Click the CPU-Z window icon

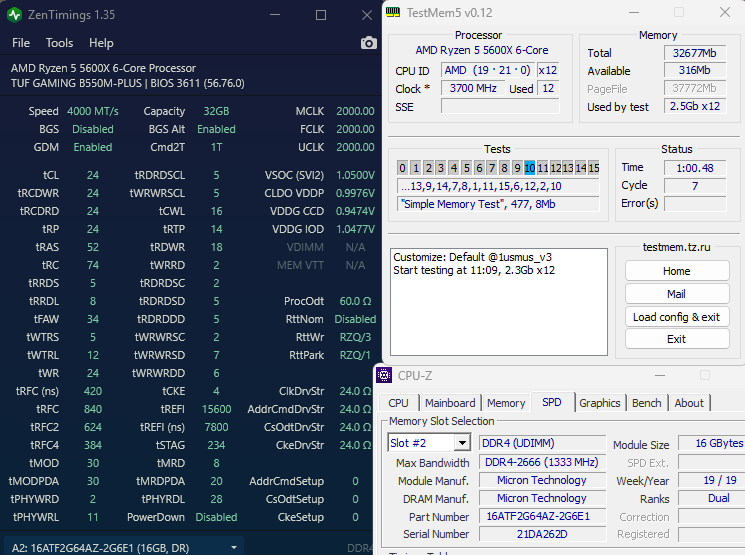point(384,375)
